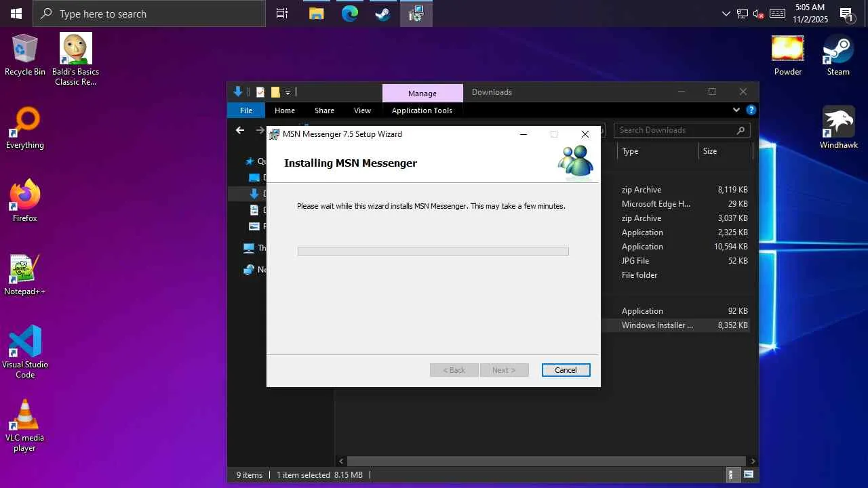This screenshot has width=868, height=488.
Task: Select the Recycle Bin desktop icon
Action: click(x=25, y=56)
